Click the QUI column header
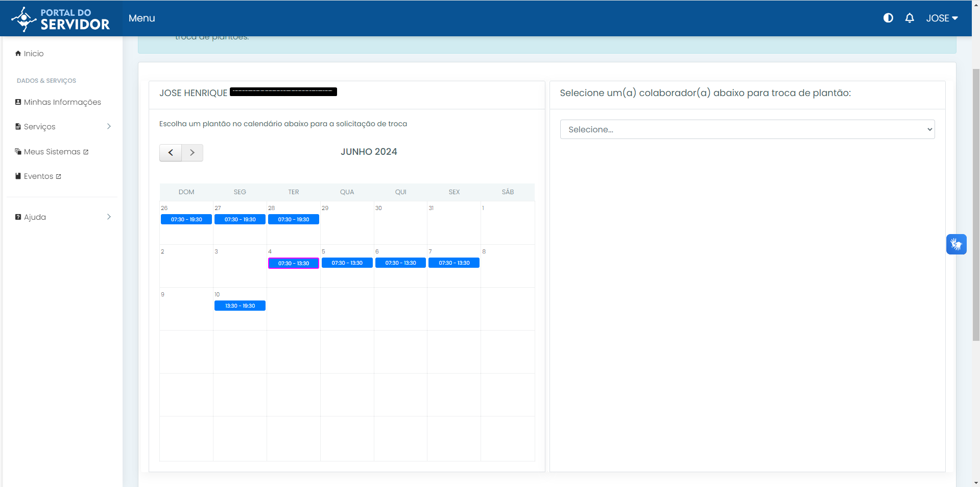The image size is (980, 487). [x=401, y=192]
